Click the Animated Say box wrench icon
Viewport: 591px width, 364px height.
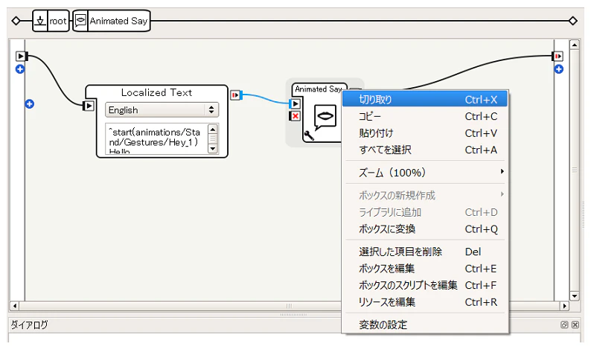[x=309, y=135]
